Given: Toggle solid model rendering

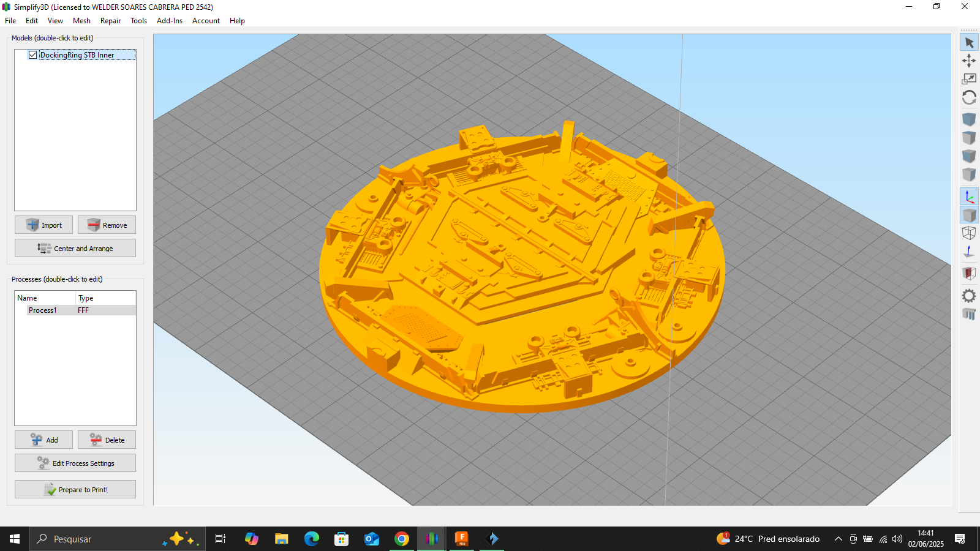Looking at the screenshot, I should point(969,215).
